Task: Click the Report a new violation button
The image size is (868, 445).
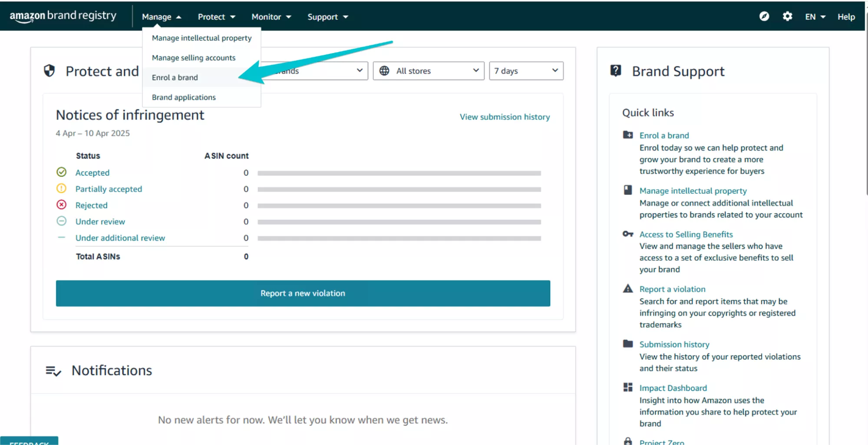Action: [303, 293]
